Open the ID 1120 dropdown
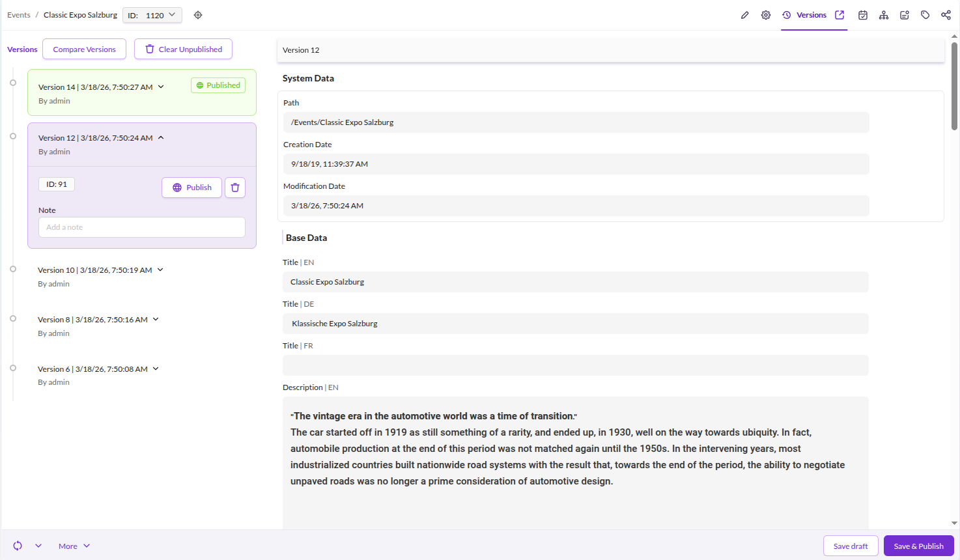 [152, 15]
